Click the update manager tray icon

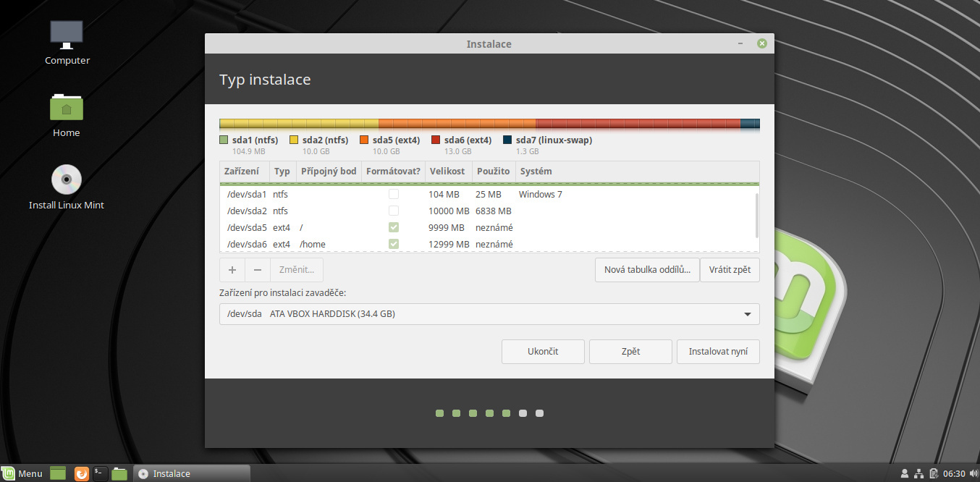tap(934, 473)
